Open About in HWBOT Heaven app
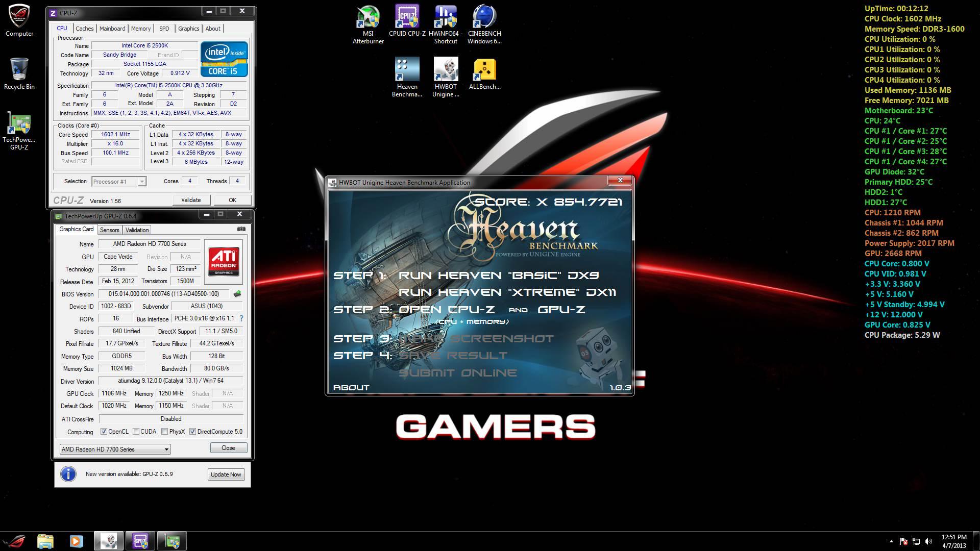Image resolution: width=980 pixels, height=551 pixels. 351,388
